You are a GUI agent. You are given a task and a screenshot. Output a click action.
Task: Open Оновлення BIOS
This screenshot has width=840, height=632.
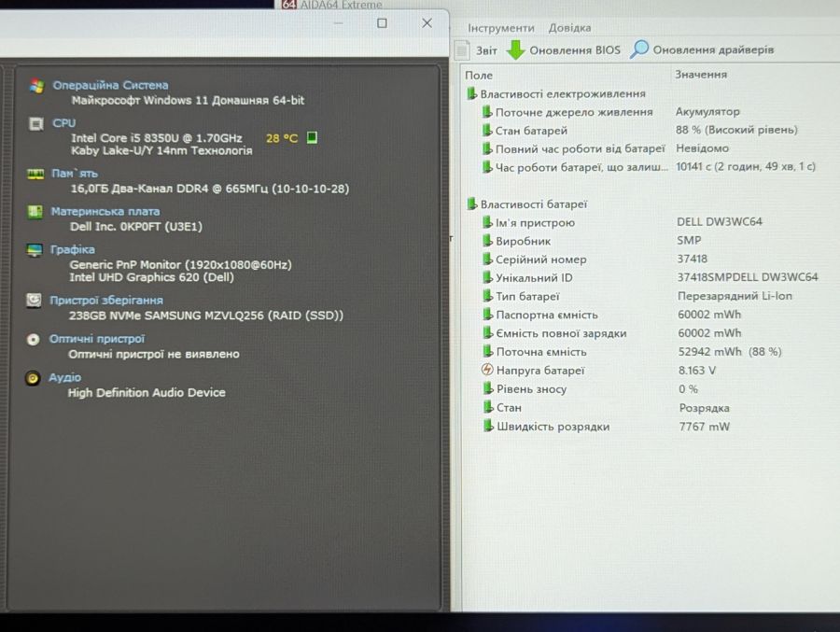pos(575,49)
